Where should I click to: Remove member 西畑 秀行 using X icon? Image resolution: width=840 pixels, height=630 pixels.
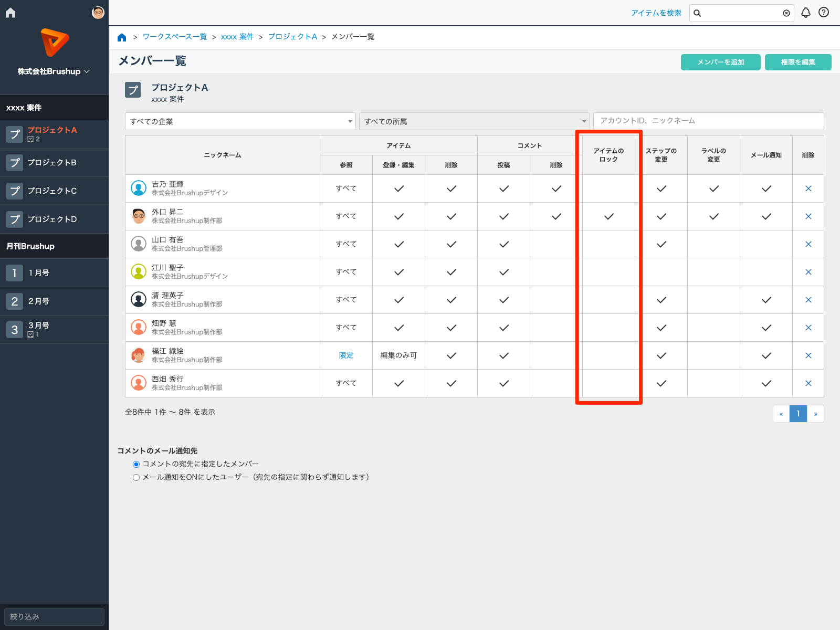(808, 383)
